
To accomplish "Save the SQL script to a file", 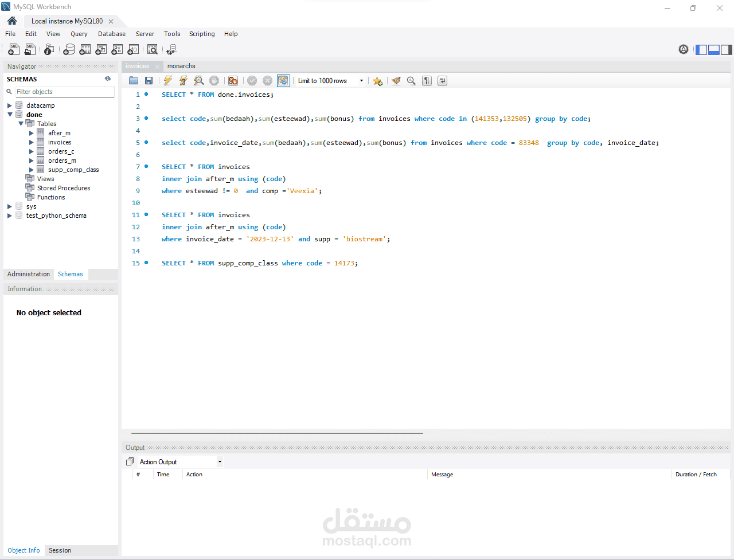I will (x=149, y=80).
